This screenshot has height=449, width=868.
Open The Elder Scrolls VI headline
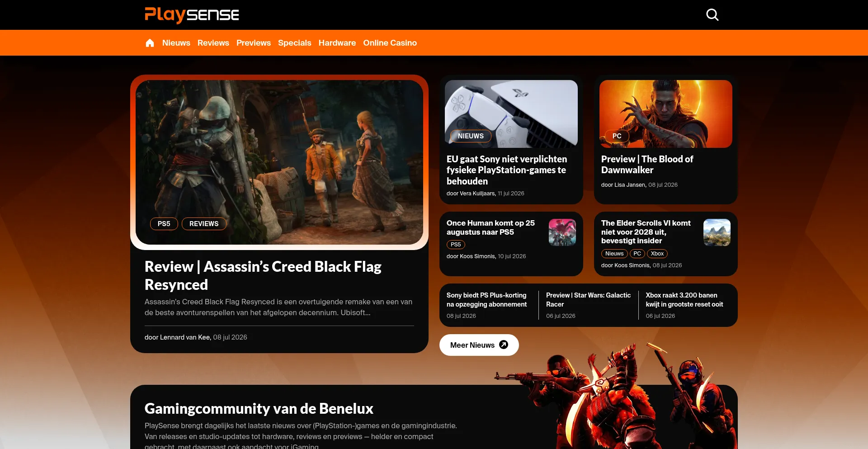pyautogui.click(x=646, y=232)
